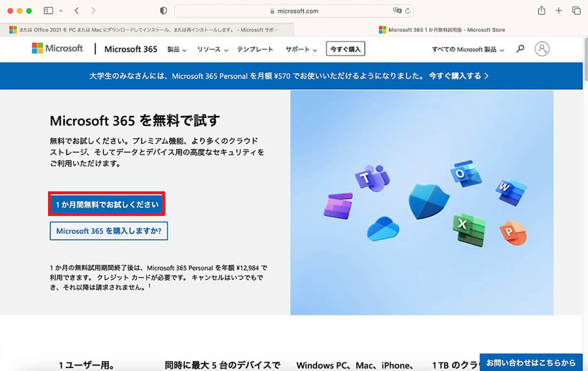Click the purple Clipchamp icon in hero image

(x=338, y=205)
